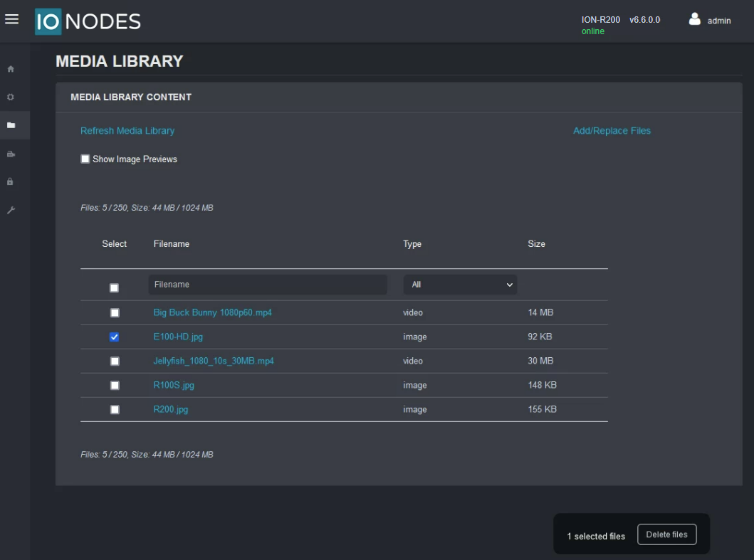The width and height of the screenshot is (754, 560).
Task: Click the IONODES logo
Action: tap(88, 21)
